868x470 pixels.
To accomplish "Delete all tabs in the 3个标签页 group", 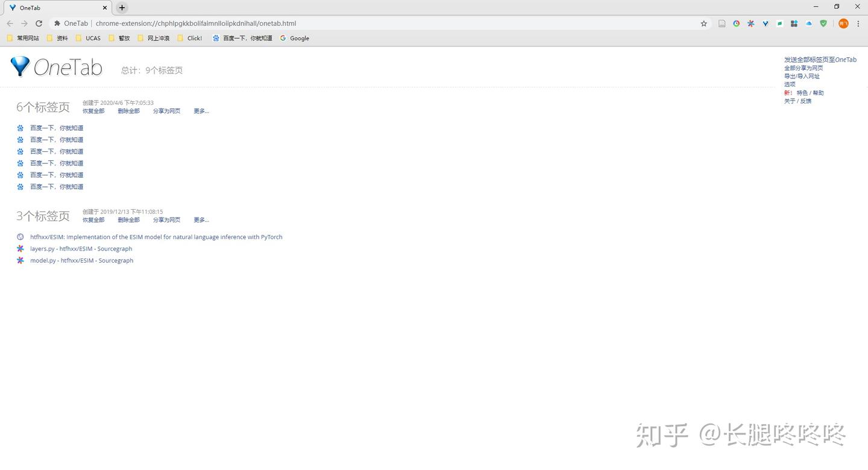I will [128, 220].
